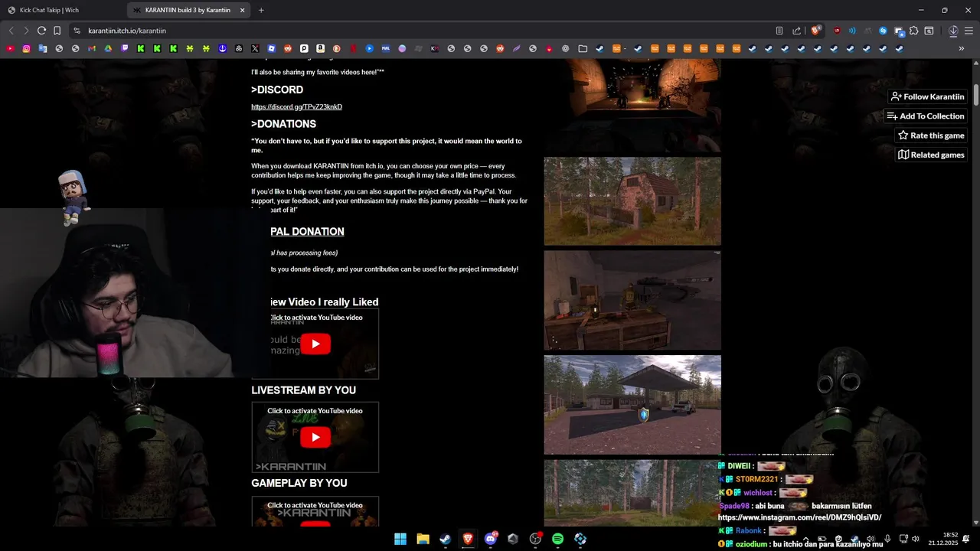The height and width of the screenshot is (551, 980).
Task: Open the dark tunnel screenshot thumbnail
Action: (x=632, y=106)
